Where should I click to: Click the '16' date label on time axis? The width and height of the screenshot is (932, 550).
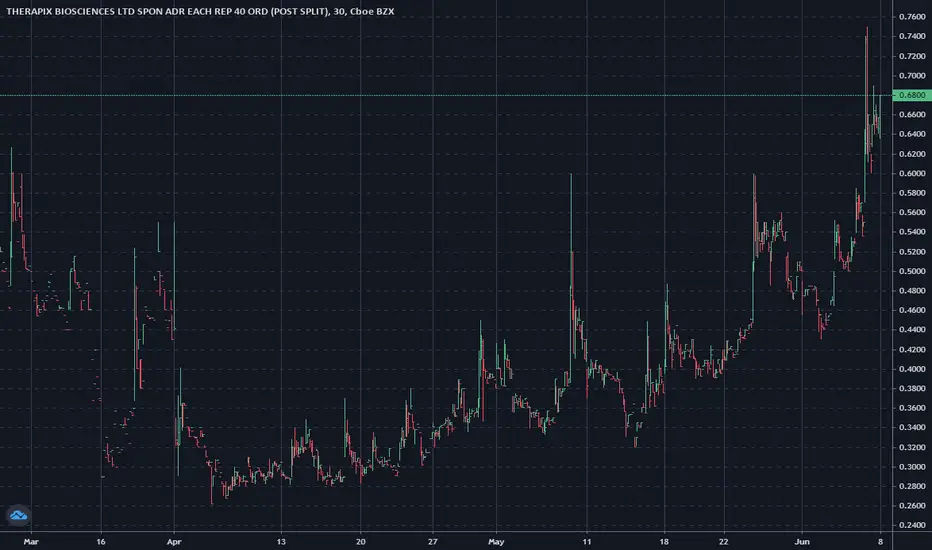pos(101,542)
